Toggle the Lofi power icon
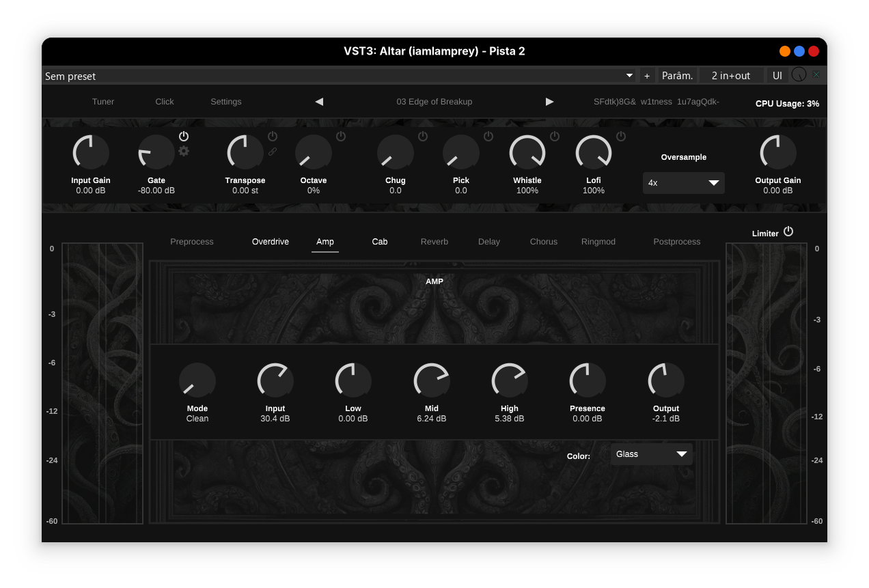Viewport: 869px width, 588px height. 621,137
